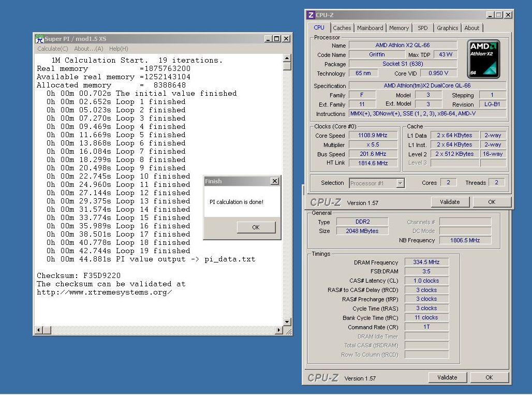The image size is (532, 395).
Task: Click OK in the CPU-Z memory window
Action: click(489, 377)
